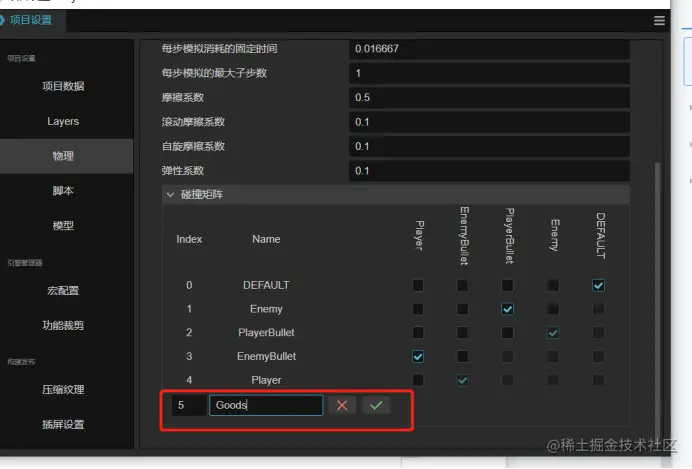Image resolution: width=692 pixels, height=469 pixels.
Task: Toggle Enemy row Player column checkbox
Action: pos(418,309)
